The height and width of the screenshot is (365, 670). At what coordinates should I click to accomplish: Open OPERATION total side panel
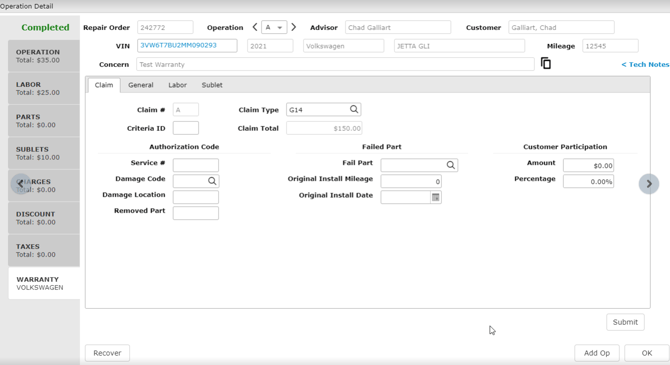[x=44, y=56]
